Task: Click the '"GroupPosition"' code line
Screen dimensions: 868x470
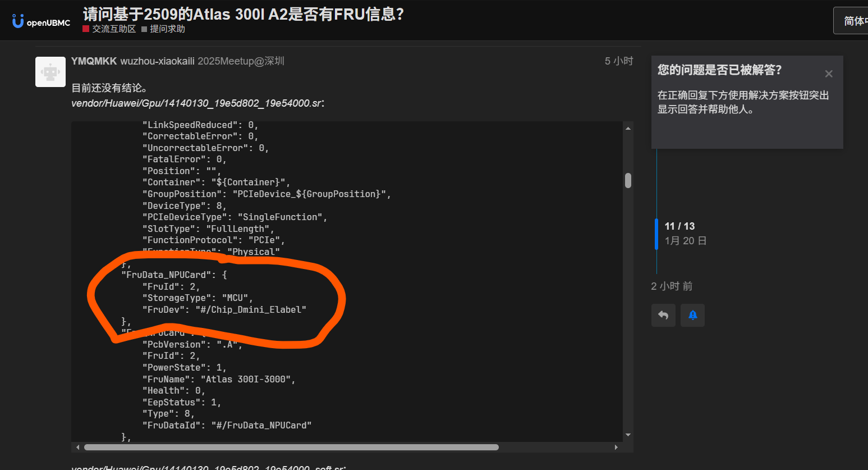Action: (x=267, y=194)
